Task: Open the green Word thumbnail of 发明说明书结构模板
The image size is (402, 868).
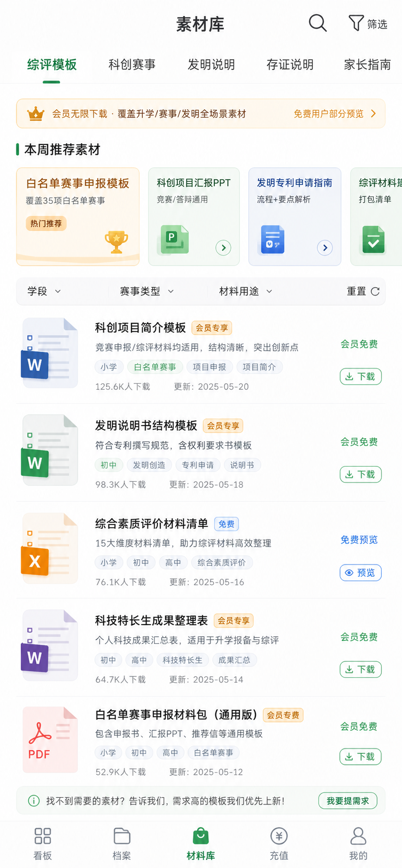Action: tap(49, 450)
